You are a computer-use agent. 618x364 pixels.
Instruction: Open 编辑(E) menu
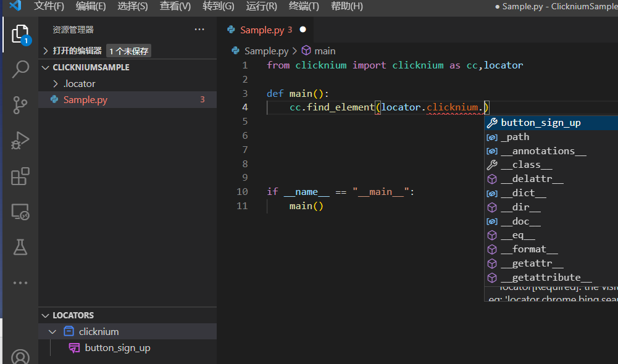pos(91,6)
